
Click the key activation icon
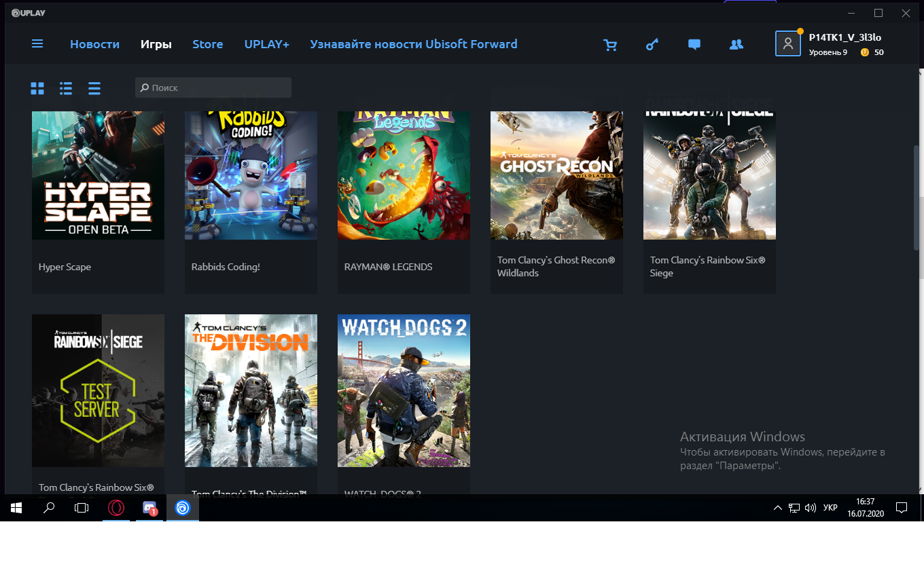(652, 45)
